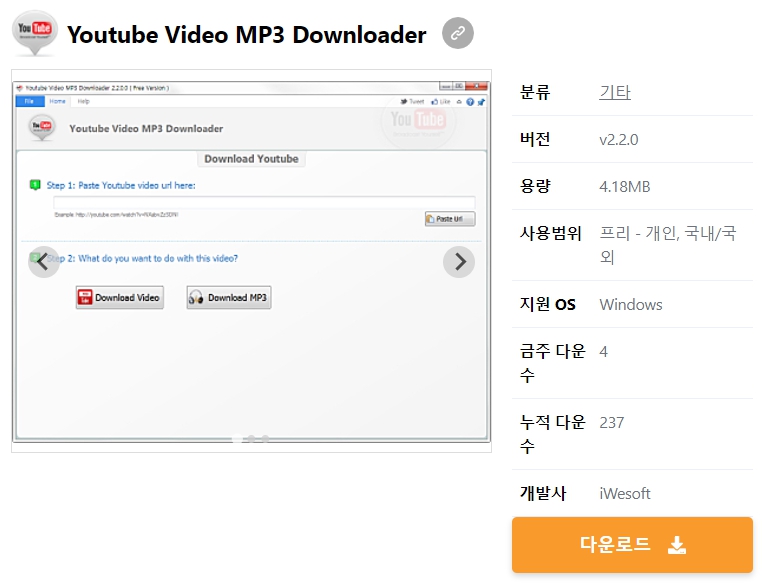This screenshot has height=585, width=763.
Task: Copy link via chain icon beside title
Action: click(457, 33)
